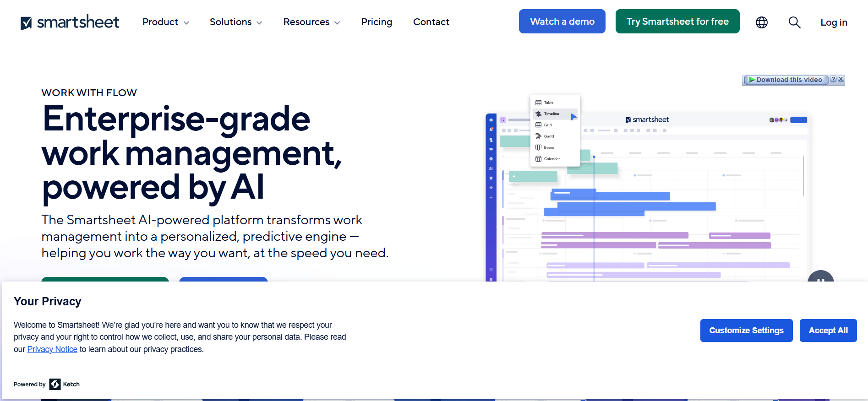Image resolution: width=868 pixels, height=401 pixels.
Task: Click the Calendar icon in preview menu
Action: coord(539,159)
